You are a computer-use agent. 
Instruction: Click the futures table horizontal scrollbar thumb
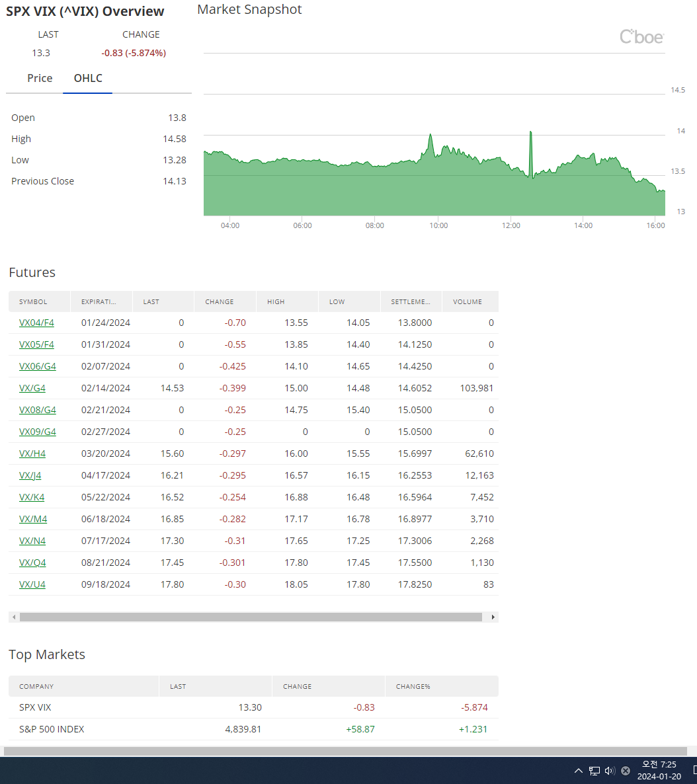pos(251,617)
